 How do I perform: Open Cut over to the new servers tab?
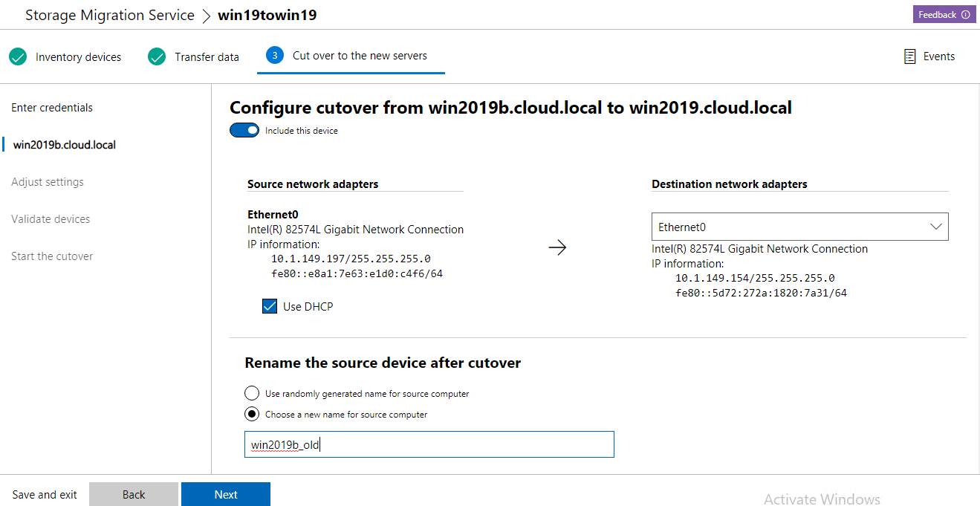pyautogui.click(x=360, y=56)
